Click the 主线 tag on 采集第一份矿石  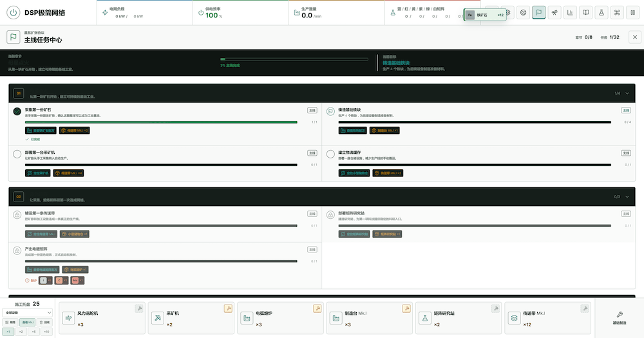pos(312,110)
